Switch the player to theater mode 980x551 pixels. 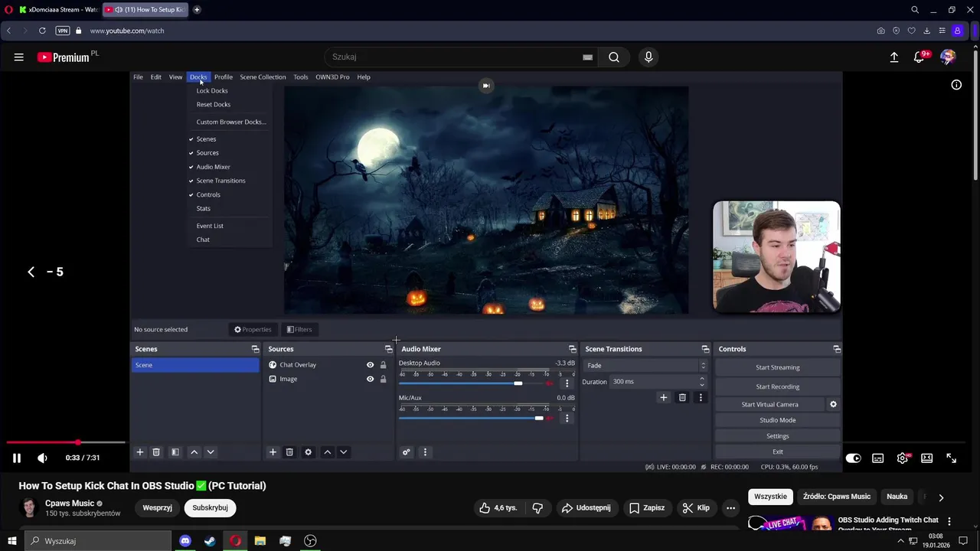point(927,458)
